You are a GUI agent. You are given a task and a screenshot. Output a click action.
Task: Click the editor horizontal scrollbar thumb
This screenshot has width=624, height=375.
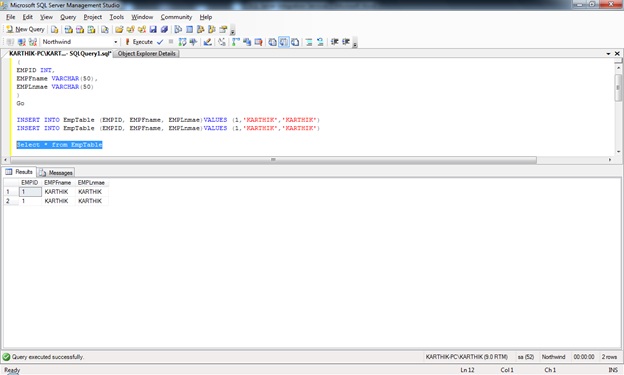pyautogui.click(x=273, y=160)
